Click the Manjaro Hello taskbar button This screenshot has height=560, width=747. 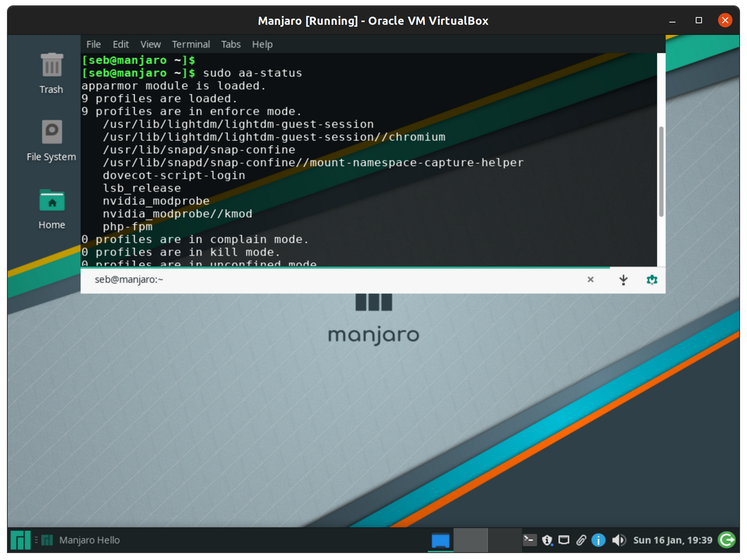[82, 540]
